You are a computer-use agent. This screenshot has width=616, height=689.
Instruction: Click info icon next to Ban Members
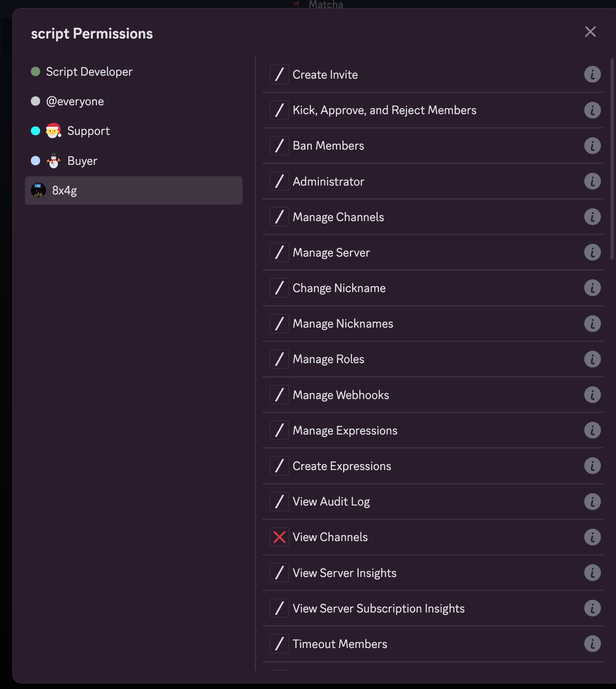592,146
